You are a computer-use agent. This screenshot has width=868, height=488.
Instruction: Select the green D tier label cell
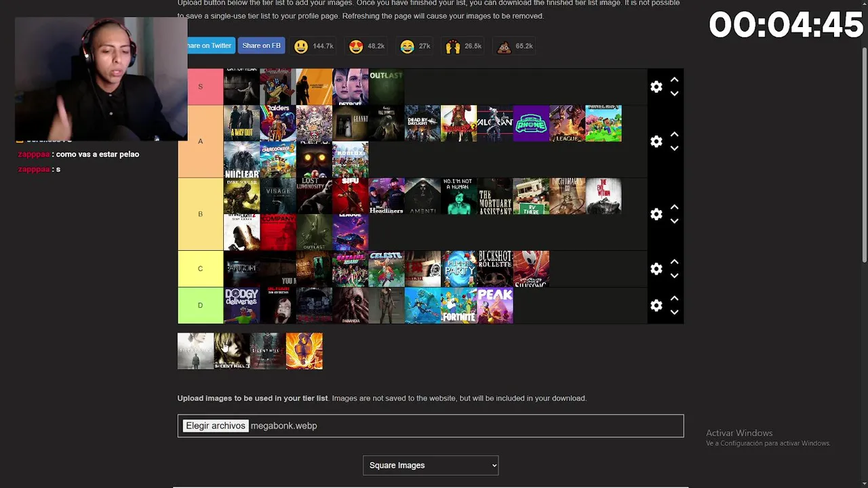200,306
